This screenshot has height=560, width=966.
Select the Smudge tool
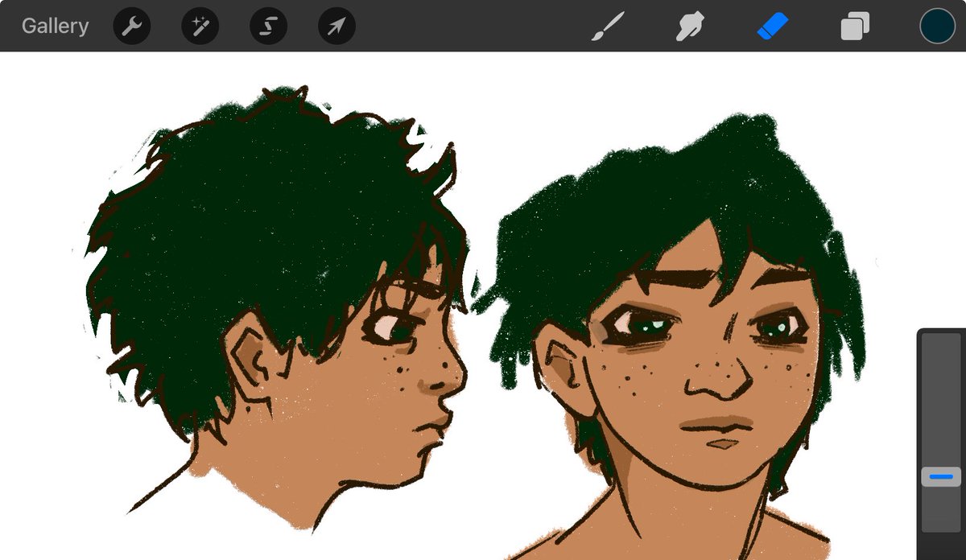click(691, 27)
